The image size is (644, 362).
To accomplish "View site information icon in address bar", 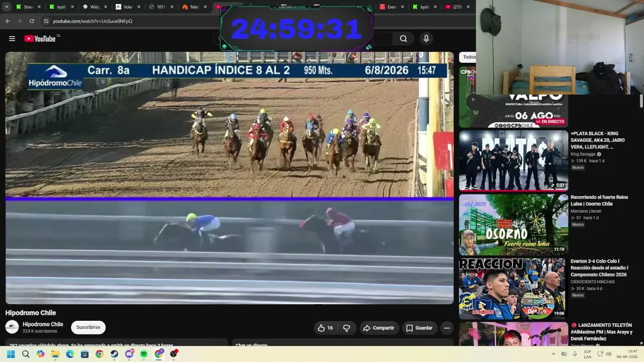I will point(46,21).
